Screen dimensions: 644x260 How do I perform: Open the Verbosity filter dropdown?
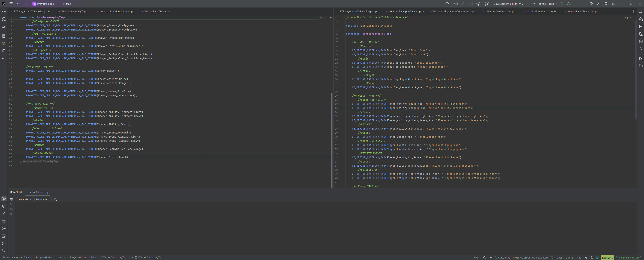point(25,199)
